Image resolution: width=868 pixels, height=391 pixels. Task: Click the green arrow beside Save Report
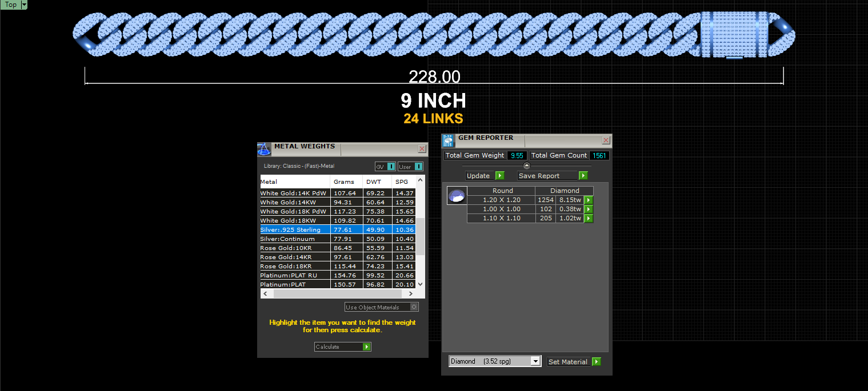[x=583, y=176]
